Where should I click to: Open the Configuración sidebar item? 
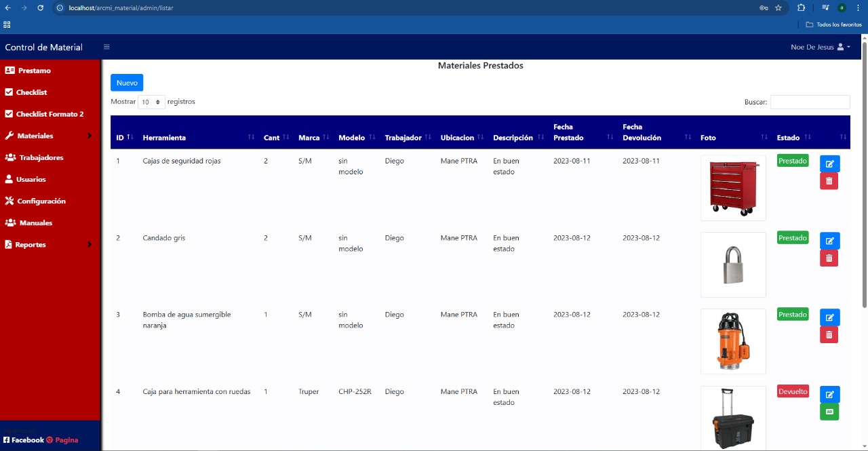(41, 201)
